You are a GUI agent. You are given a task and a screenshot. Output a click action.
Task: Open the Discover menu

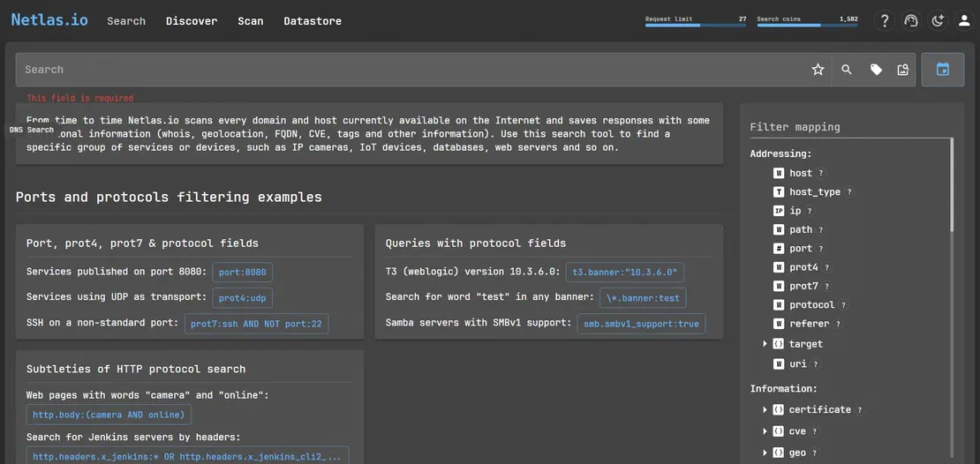[192, 20]
